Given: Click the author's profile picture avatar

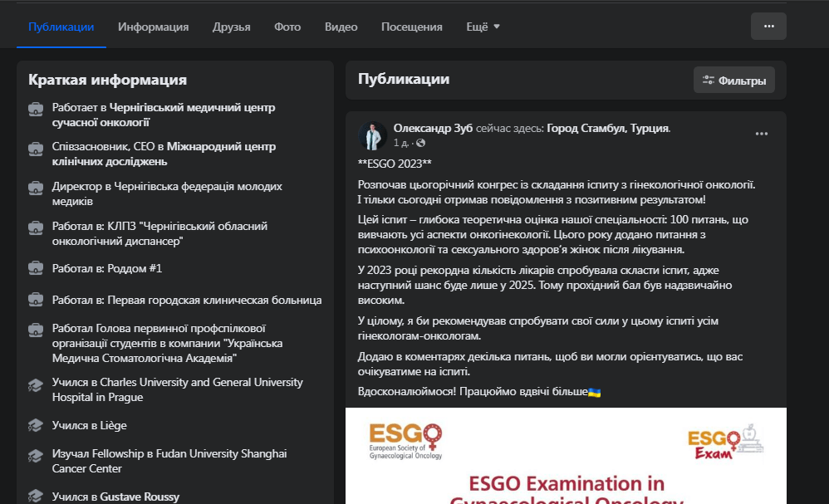Looking at the screenshot, I should pyautogui.click(x=372, y=135).
